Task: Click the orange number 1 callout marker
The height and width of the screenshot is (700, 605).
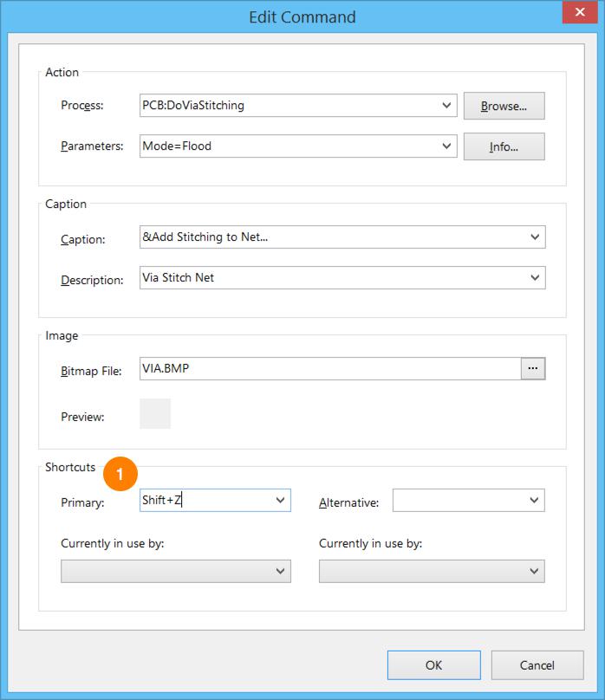Action: tap(120, 474)
